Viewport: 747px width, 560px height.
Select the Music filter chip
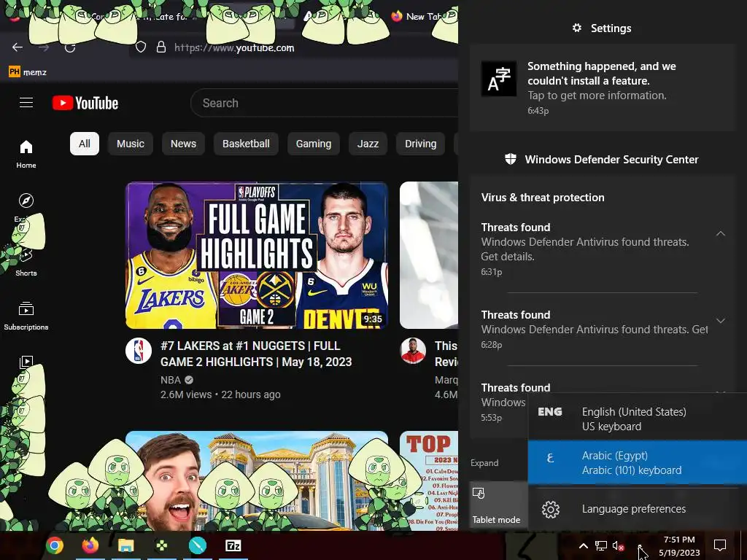tap(131, 144)
